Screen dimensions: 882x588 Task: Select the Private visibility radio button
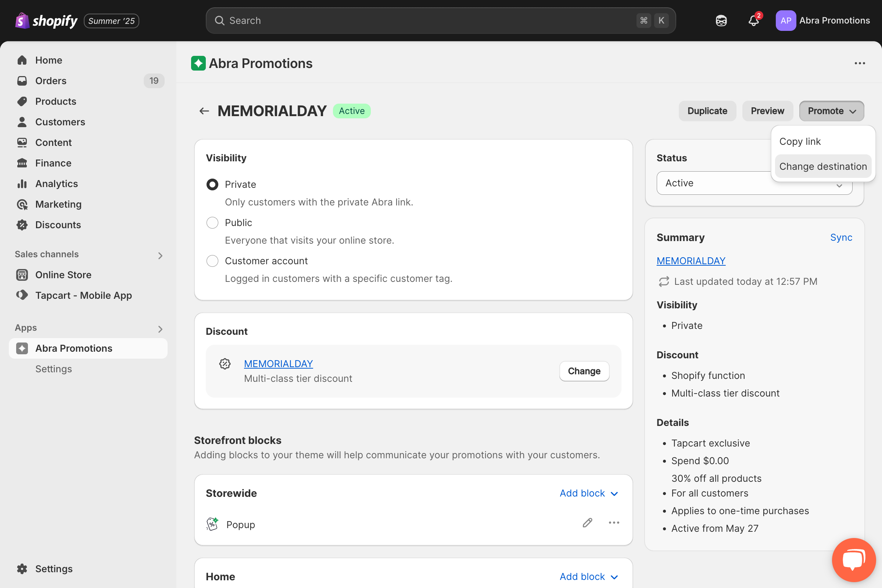click(212, 184)
